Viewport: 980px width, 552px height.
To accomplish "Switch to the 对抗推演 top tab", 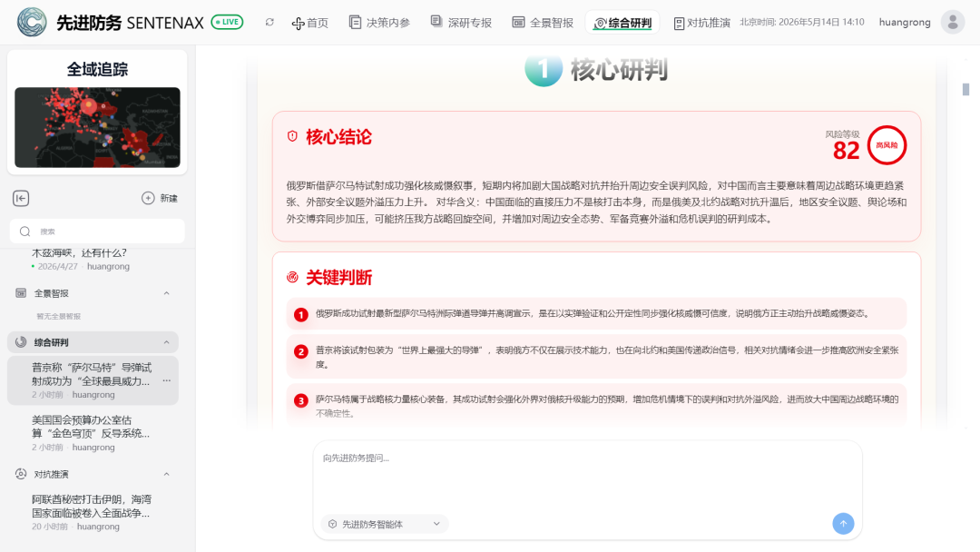I will [701, 23].
